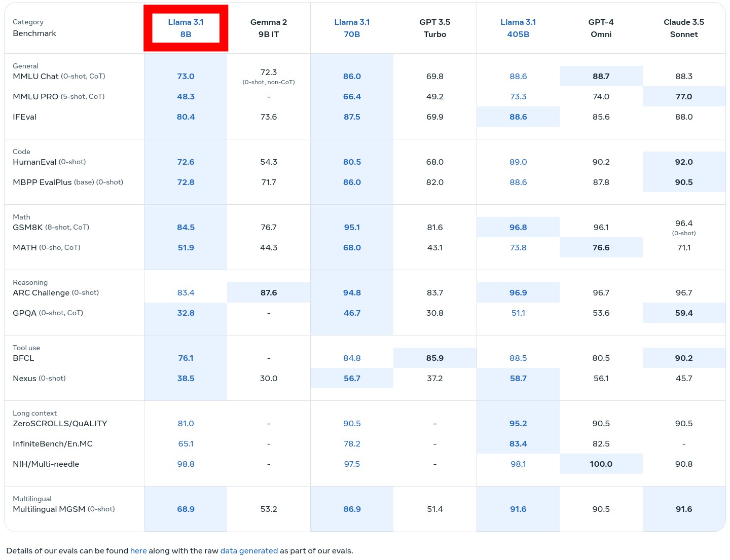Select the BFCL row label
This screenshot has height=560, width=730.
pyautogui.click(x=23, y=358)
